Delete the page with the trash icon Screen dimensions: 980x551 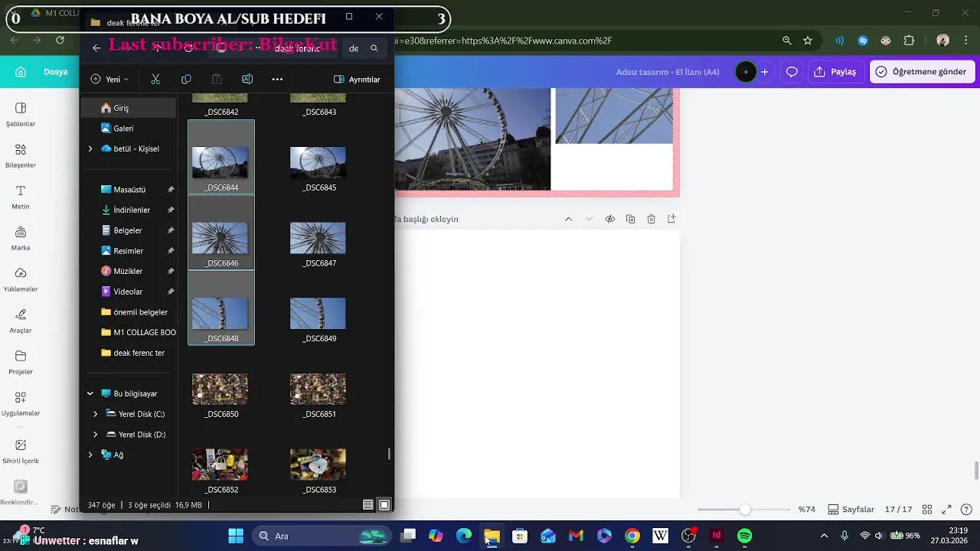click(x=652, y=219)
